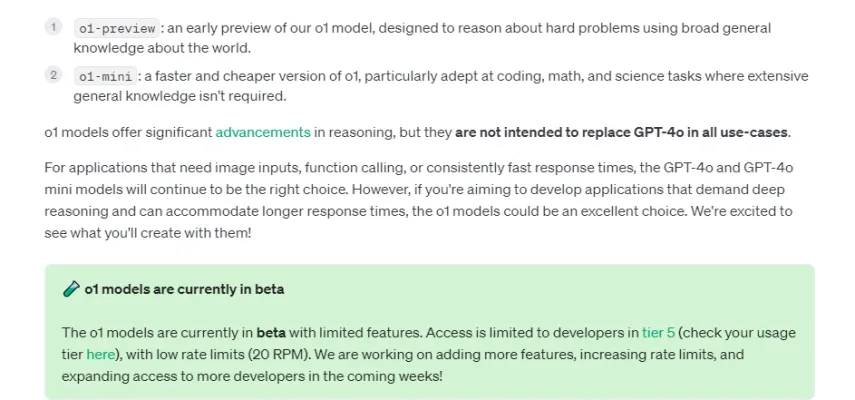
Task: Click the test tube beta icon
Action: 70,290
